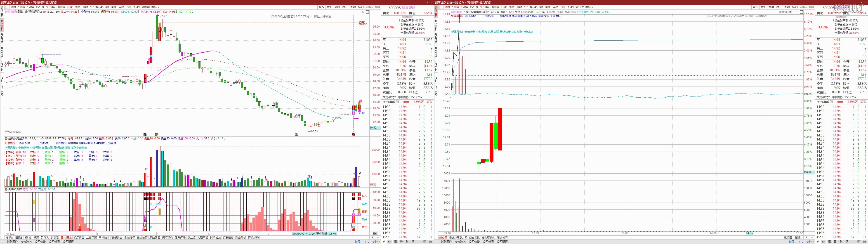Image resolution: width=868 pixels, height=244 pixels.
Task: Open the 多周期 tab in 副屏二
Action: coord(146,7)
